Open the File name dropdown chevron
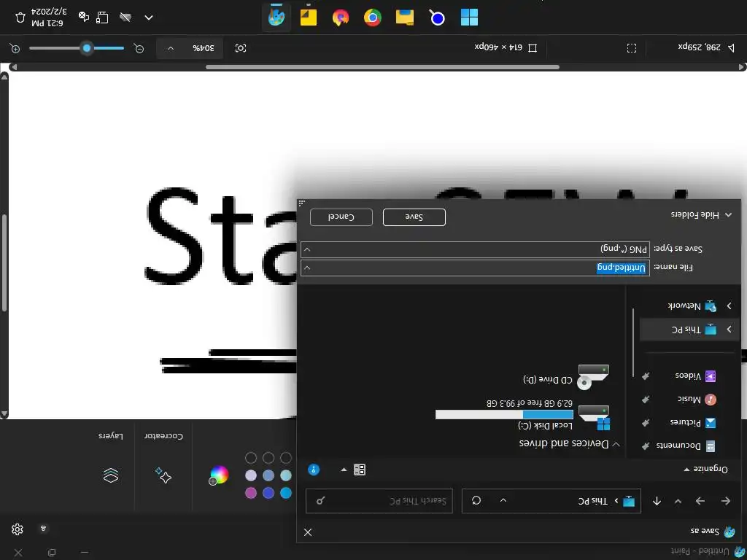Image resolution: width=747 pixels, height=560 pixels. (307, 268)
